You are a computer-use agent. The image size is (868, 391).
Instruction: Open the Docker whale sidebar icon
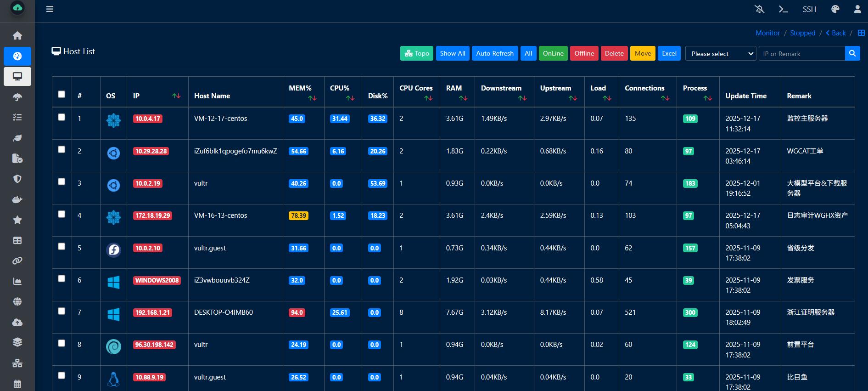17,199
